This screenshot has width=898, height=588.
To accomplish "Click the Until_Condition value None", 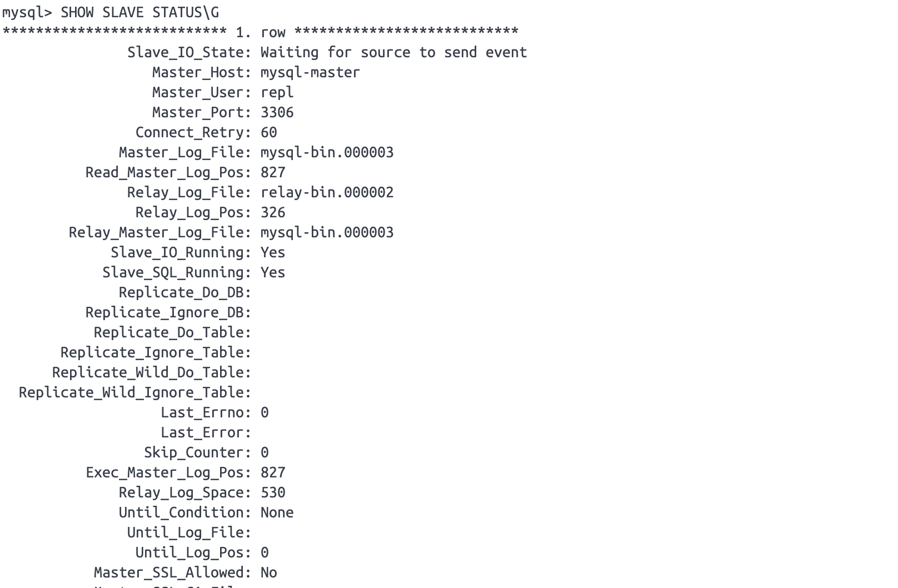I will tap(277, 512).
